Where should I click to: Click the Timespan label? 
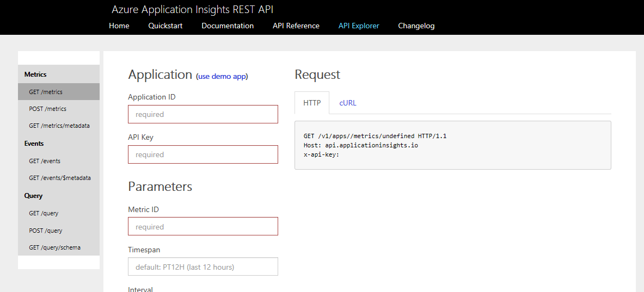pos(144,250)
